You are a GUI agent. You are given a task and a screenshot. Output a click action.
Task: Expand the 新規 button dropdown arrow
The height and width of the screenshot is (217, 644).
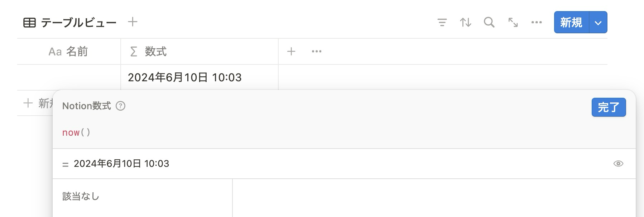click(x=598, y=23)
